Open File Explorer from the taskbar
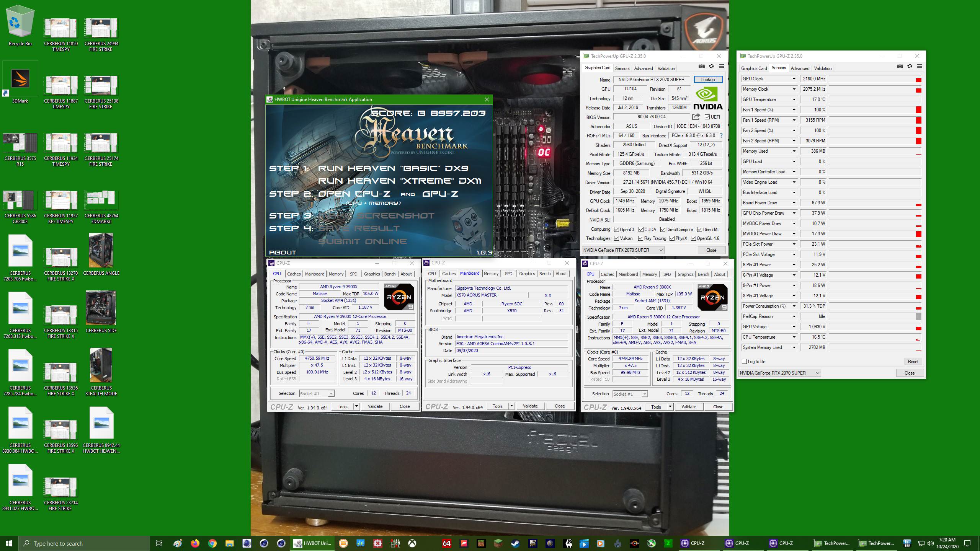This screenshot has height=551, width=980. point(229,543)
